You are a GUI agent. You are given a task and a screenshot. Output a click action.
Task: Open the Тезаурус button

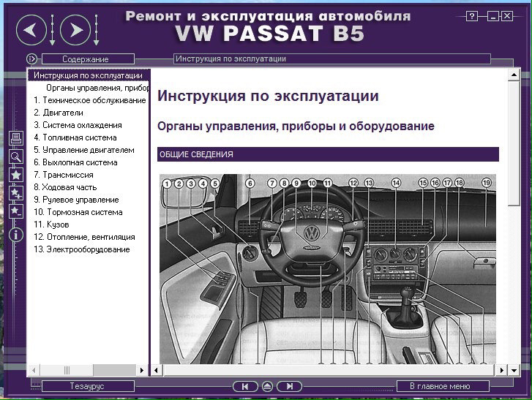[88, 386]
